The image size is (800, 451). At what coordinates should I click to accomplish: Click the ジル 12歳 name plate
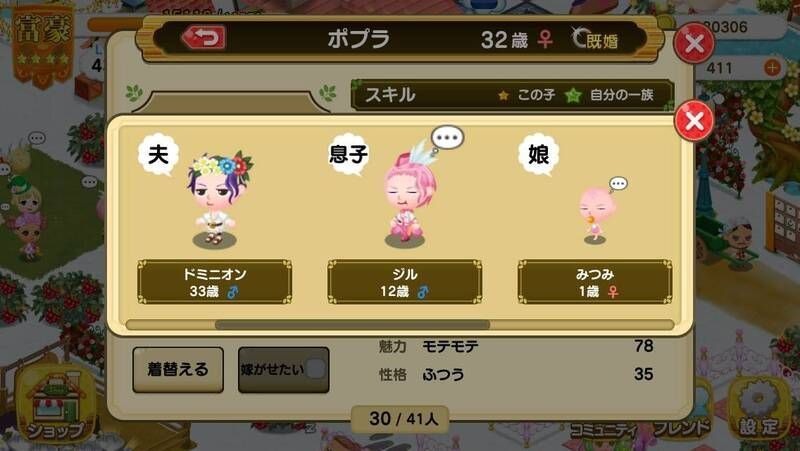[x=405, y=282]
